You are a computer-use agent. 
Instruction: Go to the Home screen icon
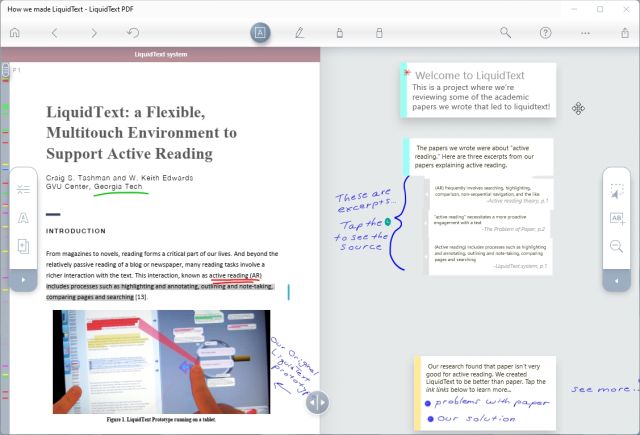(15, 33)
